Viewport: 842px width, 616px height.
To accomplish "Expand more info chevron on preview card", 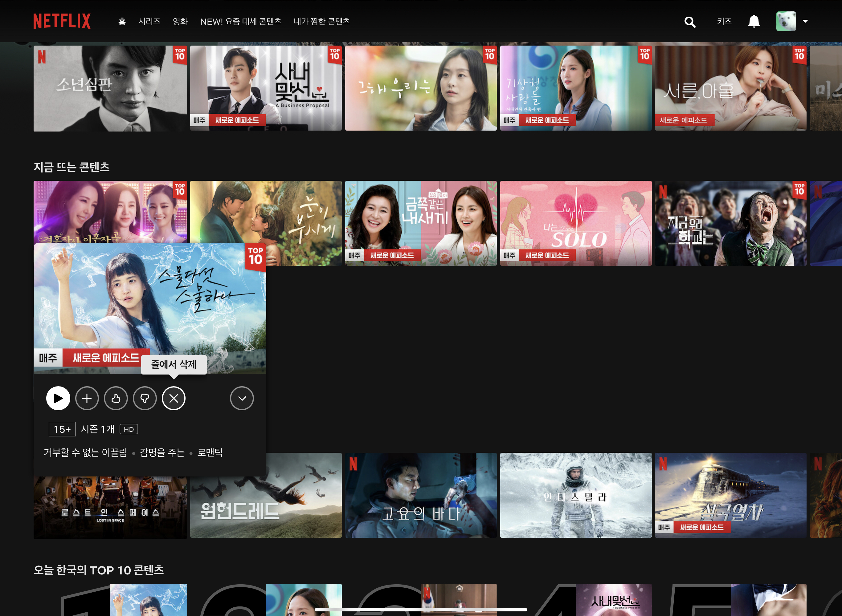I will point(242,398).
